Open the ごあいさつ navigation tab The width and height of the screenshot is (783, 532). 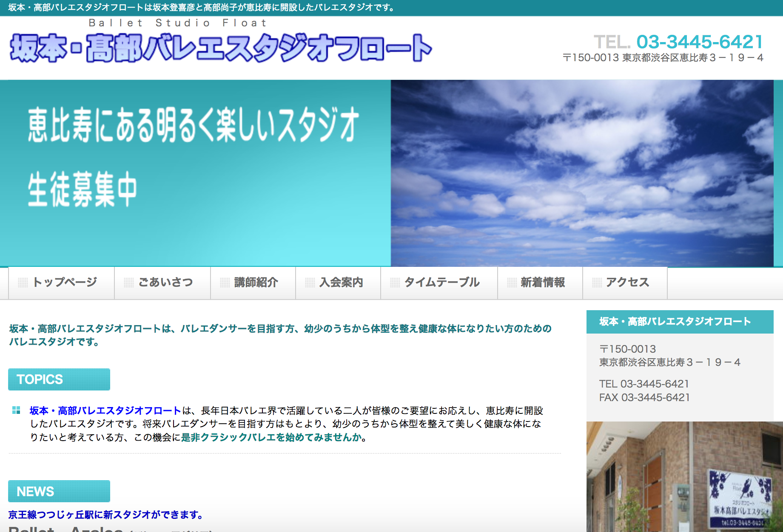pyautogui.click(x=162, y=283)
